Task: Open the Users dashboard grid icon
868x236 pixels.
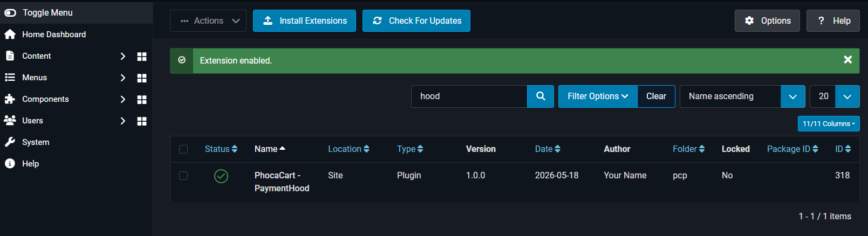Action: point(142,121)
